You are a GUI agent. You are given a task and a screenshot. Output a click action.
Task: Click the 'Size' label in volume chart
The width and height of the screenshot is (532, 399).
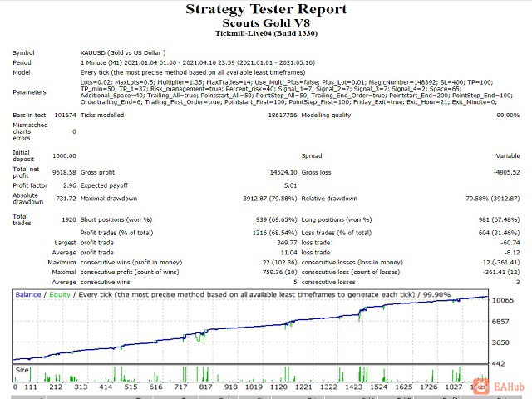click(22, 370)
